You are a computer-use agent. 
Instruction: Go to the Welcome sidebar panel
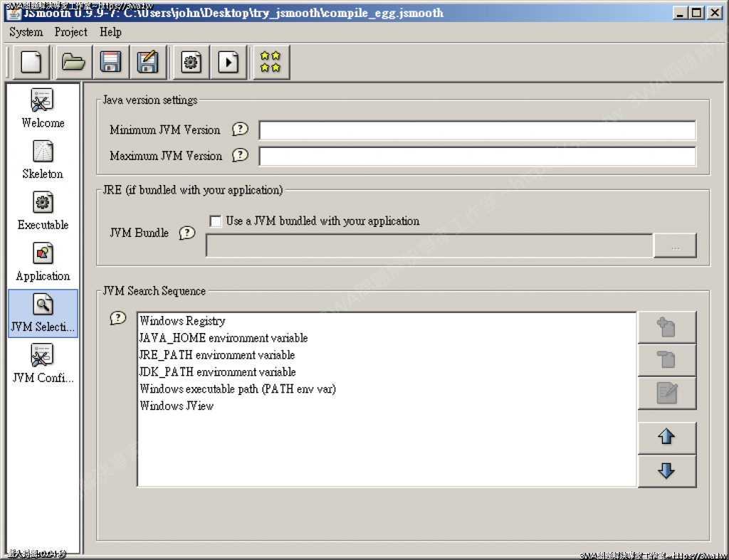(x=43, y=108)
